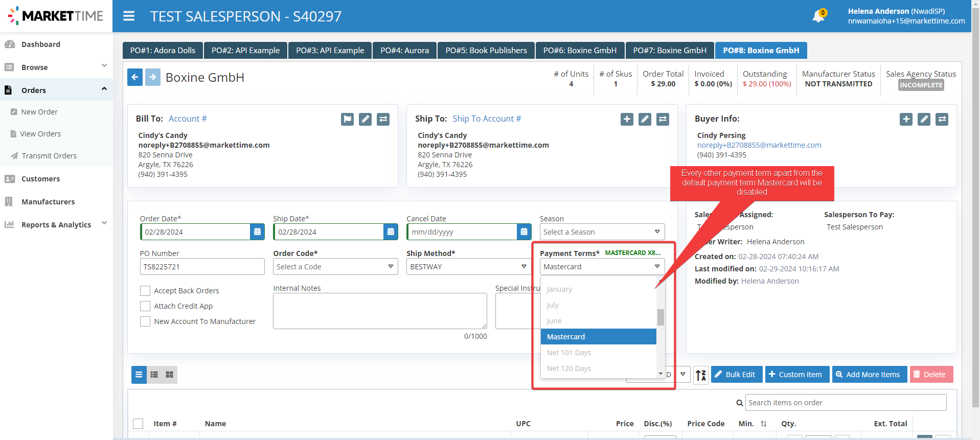Focus the Internal Notes text area
980x440 pixels.
pos(380,311)
